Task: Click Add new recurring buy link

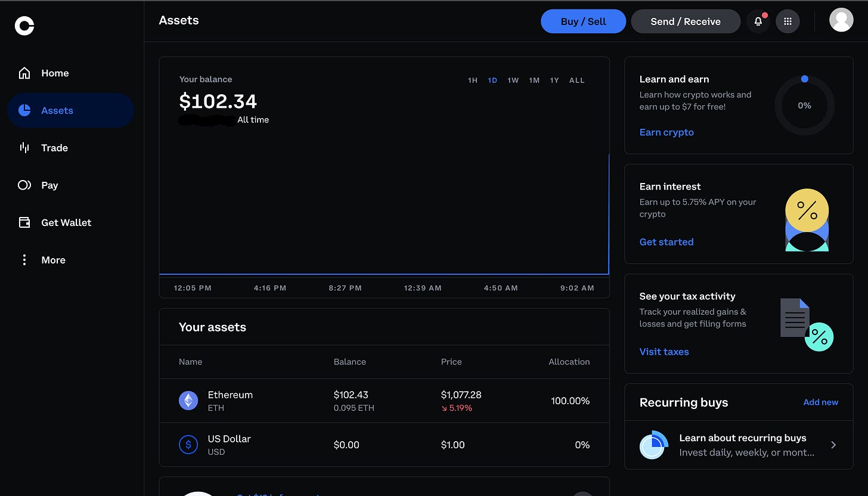Action: [x=820, y=402]
